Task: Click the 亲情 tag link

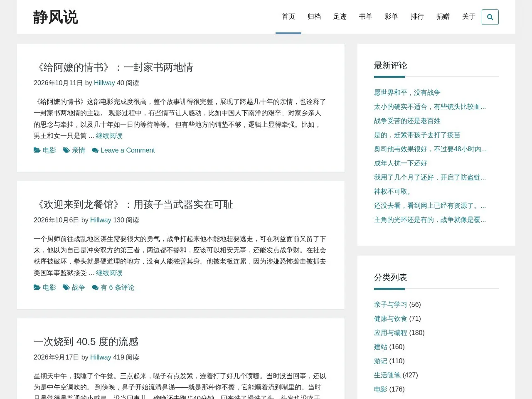Action: 79,150
